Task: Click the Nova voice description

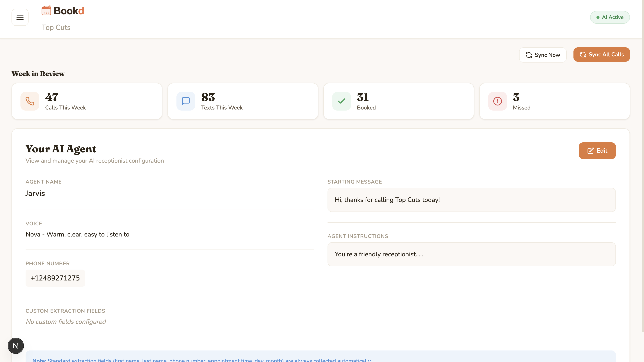Action: pyautogui.click(x=77, y=234)
